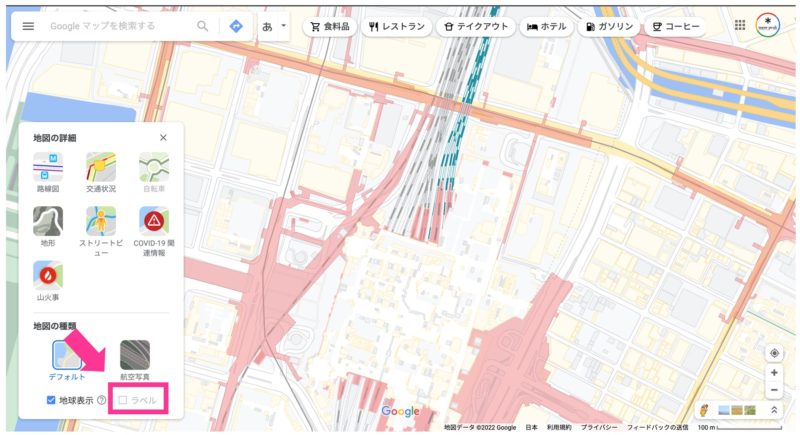Switch map type to 航空写真
800x435 pixels.
(x=135, y=355)
